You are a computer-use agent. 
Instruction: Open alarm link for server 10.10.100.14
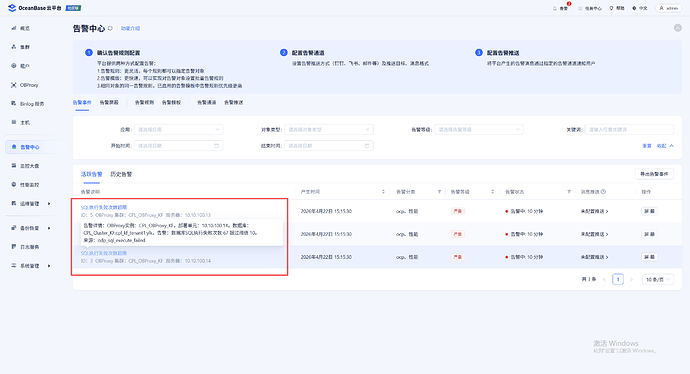[x=104, y=253]
